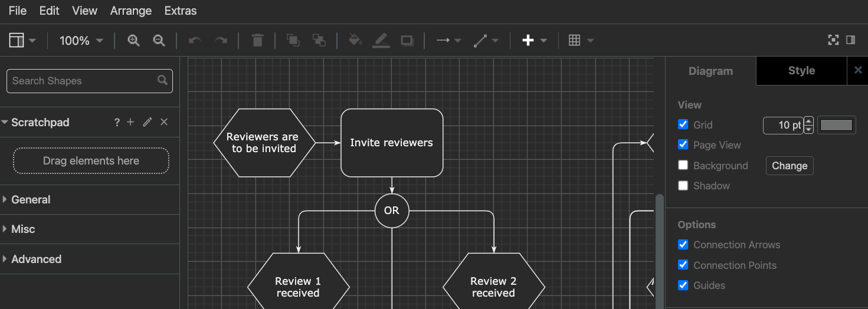Click the To Back icon

click(319, 40)
